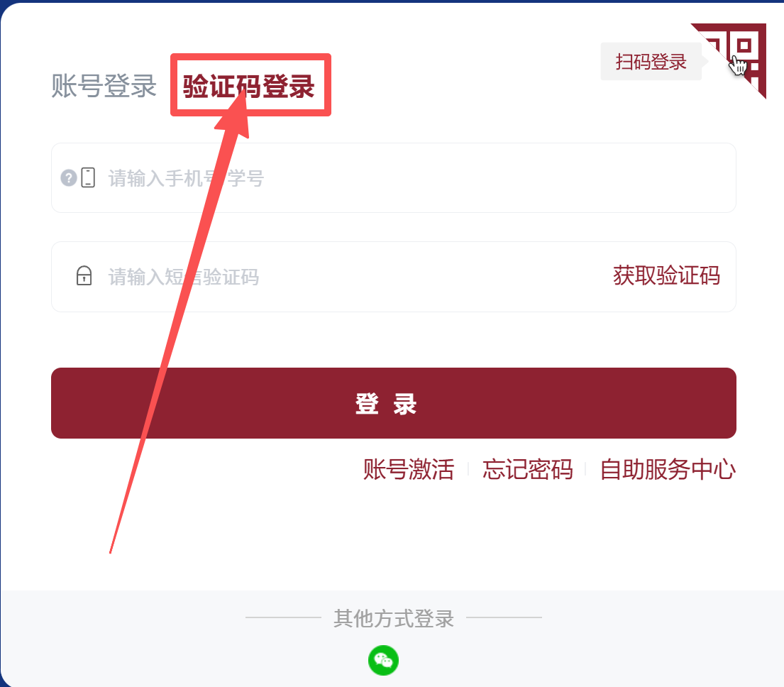Click the WeChat login icon

point(384,661)
